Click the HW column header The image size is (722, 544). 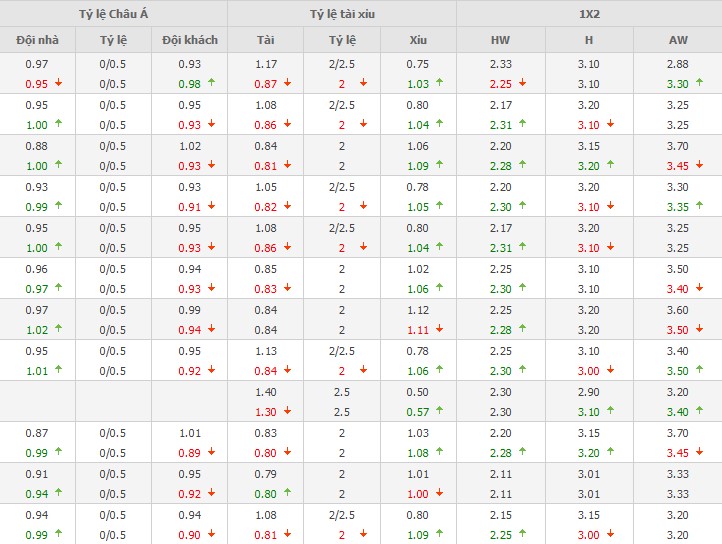[500, 40]
